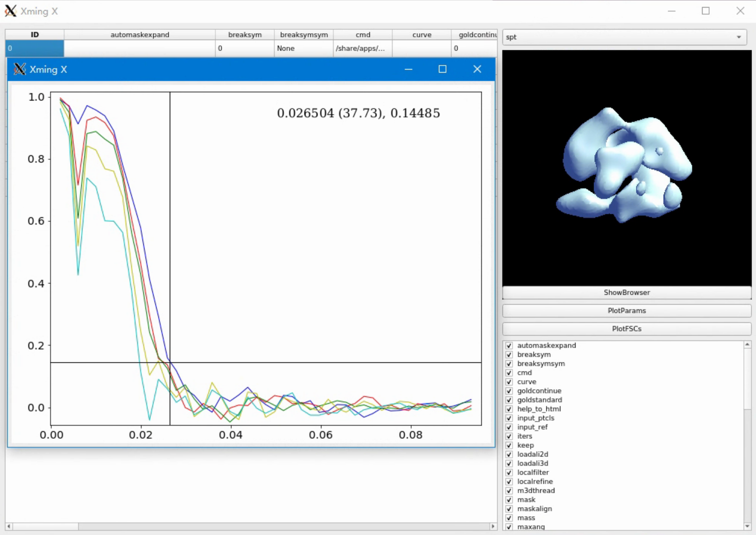756x535 pixels.
Task: Toggle the help_to_html checkbox
Action: coord(509,409)
